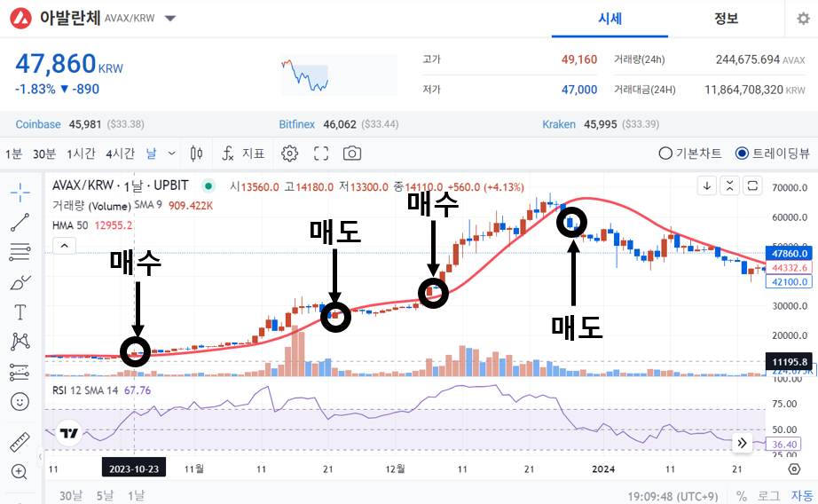Click the 거래량 (Volume) indicator label
Viewport: 818px width, 504px height.
point(91,206)
